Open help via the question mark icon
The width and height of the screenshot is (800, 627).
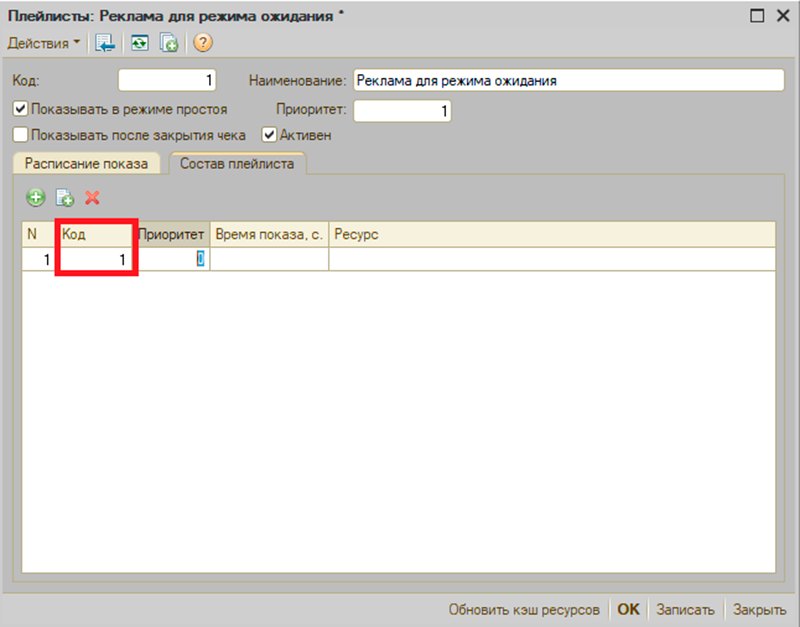203,43
